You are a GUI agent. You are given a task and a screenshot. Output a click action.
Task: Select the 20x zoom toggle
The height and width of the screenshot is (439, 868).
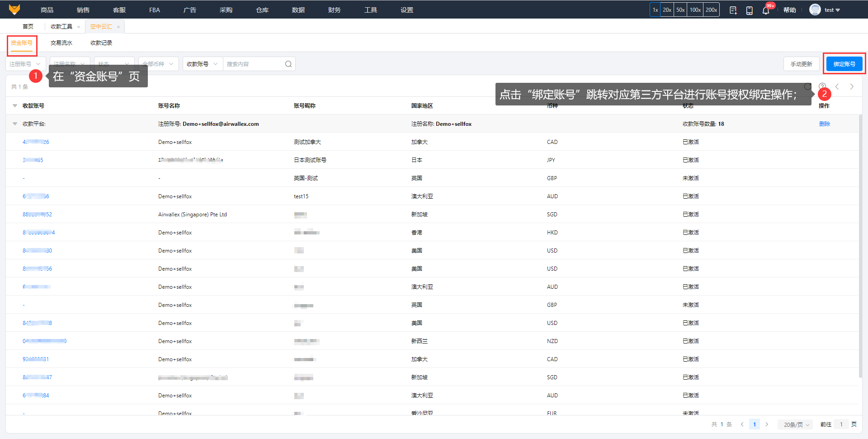click(667, 10)
